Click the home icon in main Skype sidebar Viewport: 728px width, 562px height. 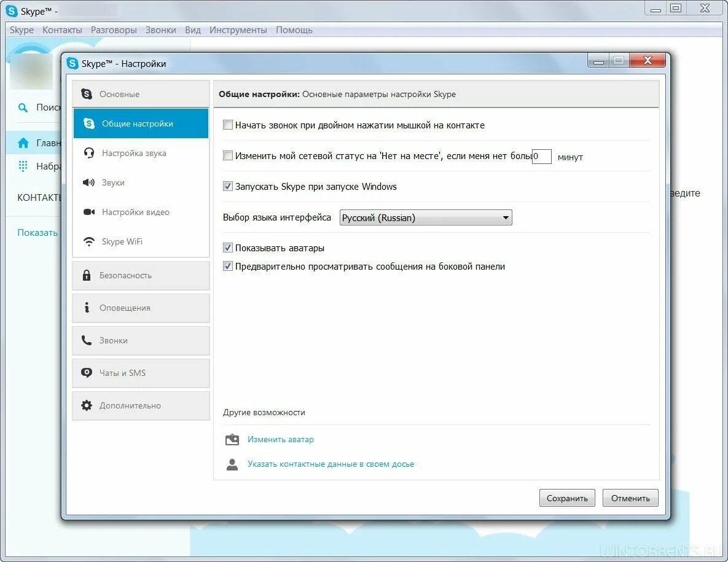pos(23,143)
